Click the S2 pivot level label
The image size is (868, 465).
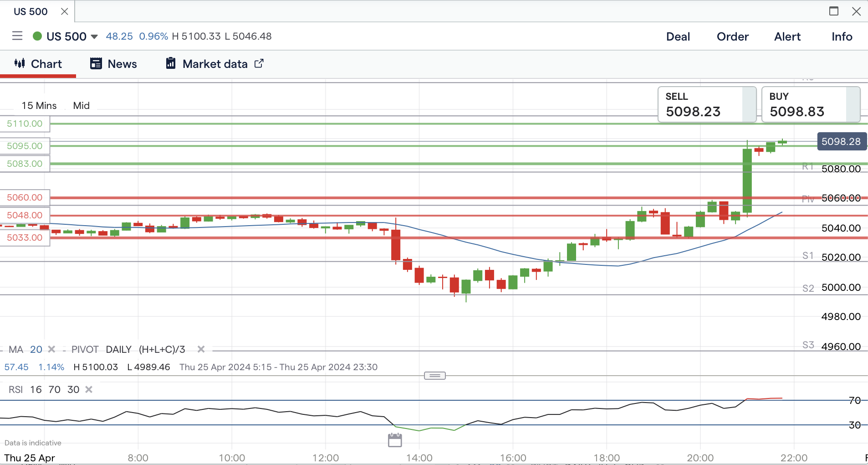(808, 288)
